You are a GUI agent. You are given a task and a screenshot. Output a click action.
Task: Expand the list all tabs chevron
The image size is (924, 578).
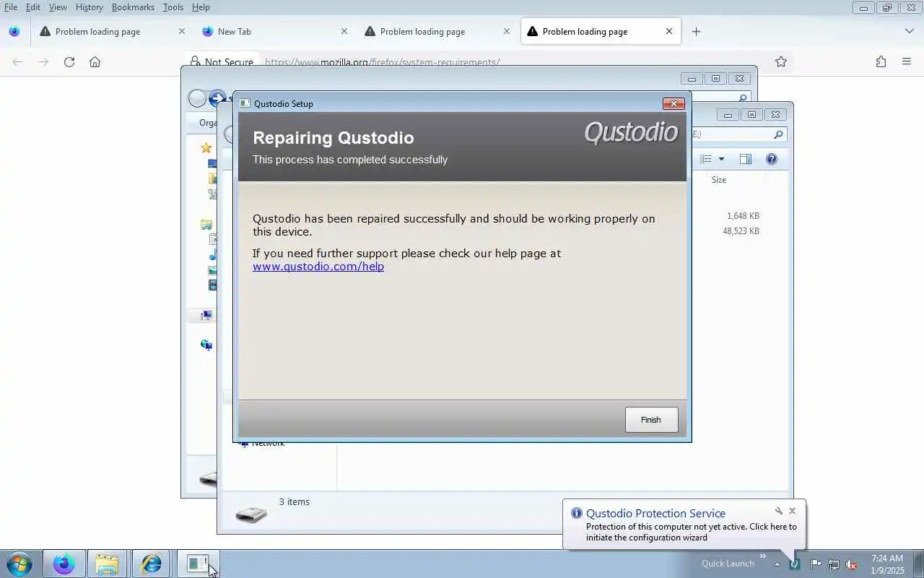910,32
